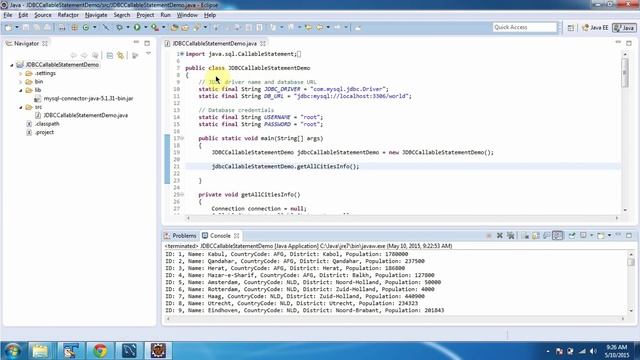
Task: Switch to the Java EE perspective
Action: [595, 28]
